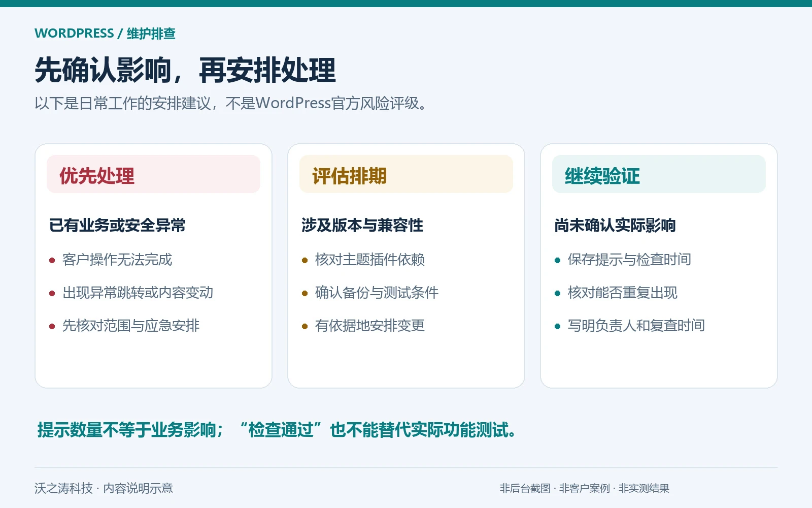Screen dimensions: 812x508
Task: Select the subheading '已有业务或安全异常'
Action: [117, 225]
